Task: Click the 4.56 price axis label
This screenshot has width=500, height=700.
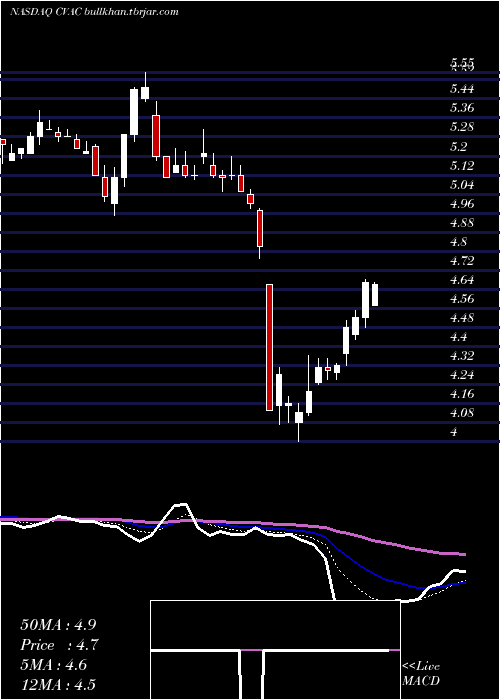Action: tap(462, 299)
